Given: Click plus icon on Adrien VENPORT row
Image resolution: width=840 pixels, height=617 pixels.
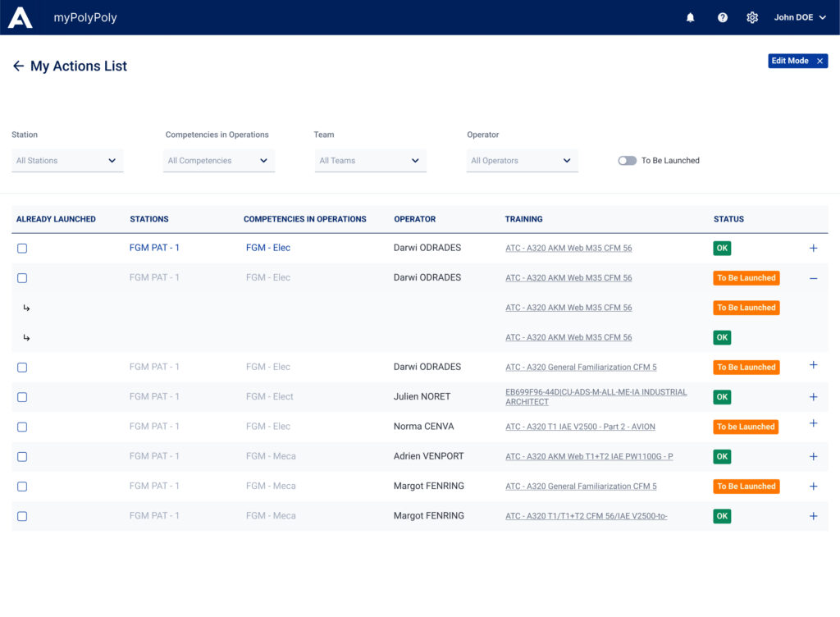Looking at the screenshot, I should tap(813, 456).
